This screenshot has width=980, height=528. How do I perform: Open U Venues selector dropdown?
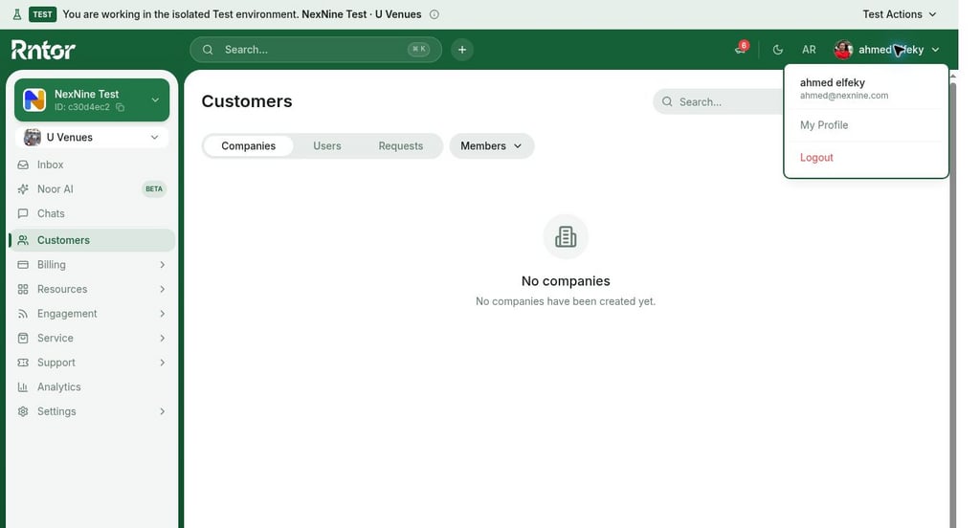click(92, 137)
